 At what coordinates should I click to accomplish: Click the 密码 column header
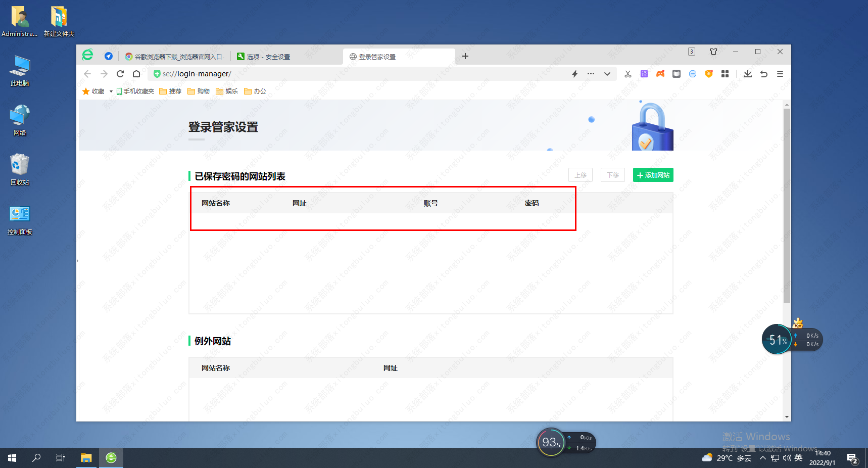(532, 203)
